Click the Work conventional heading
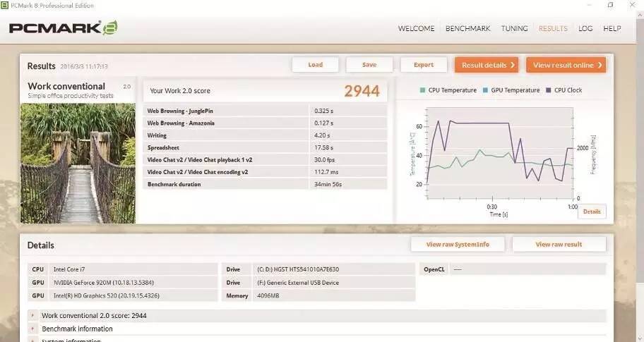Screen dimensions: 644x342 66,86
